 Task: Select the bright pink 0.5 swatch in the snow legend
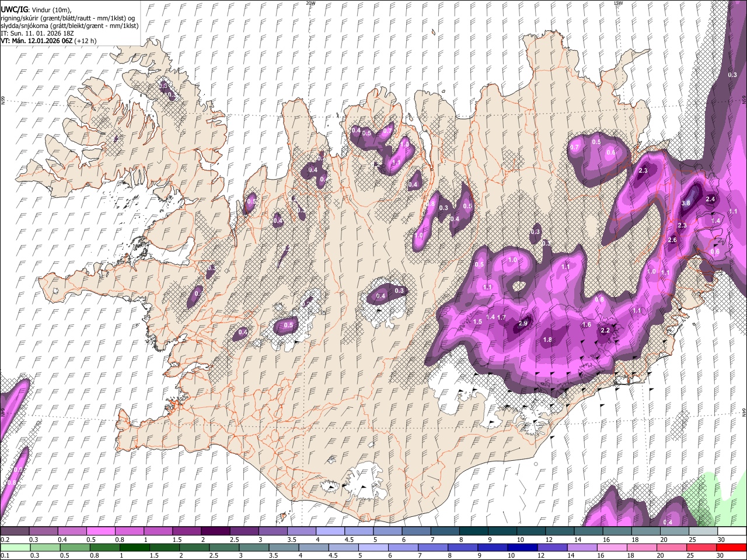tap(101, 531)
